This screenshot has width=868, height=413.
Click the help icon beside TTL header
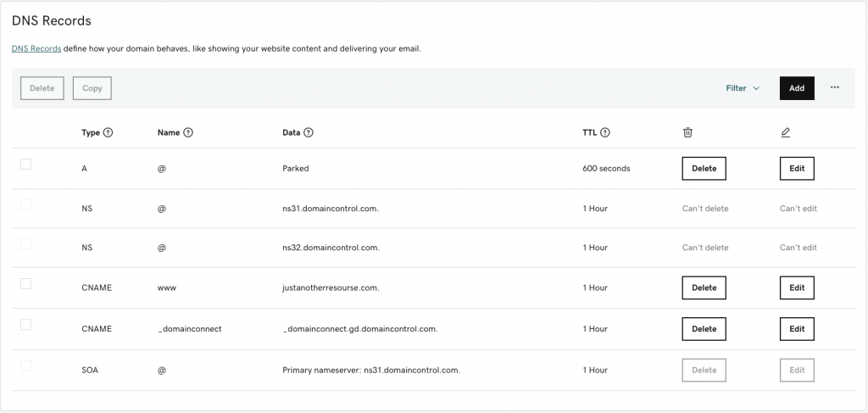[x=606, y=133]
